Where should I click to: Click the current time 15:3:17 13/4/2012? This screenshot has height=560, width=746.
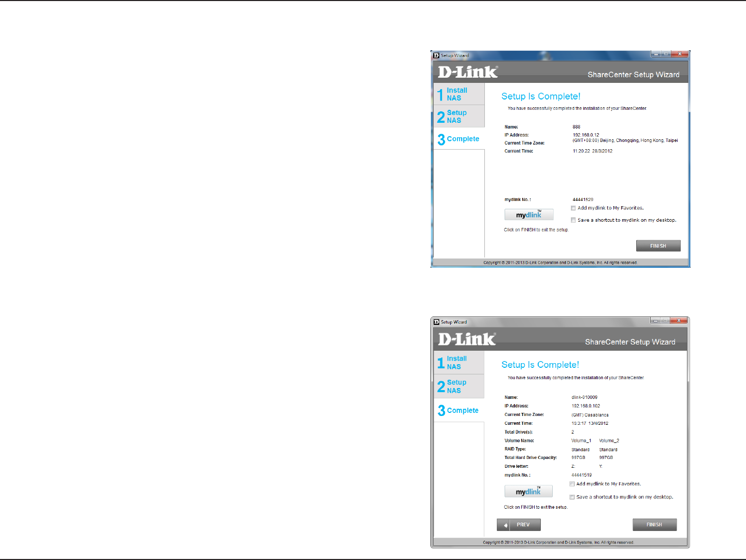click(590, 423)
